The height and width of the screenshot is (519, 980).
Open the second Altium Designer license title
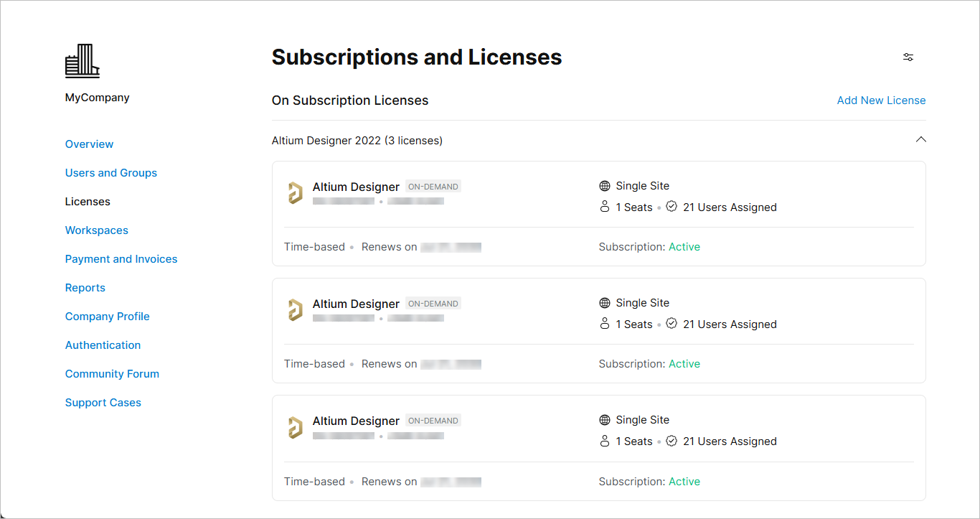click(x=356, y=304)
